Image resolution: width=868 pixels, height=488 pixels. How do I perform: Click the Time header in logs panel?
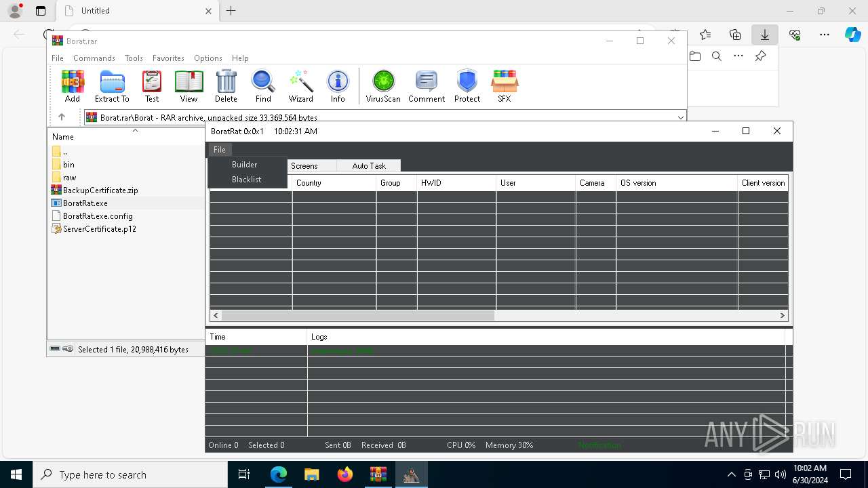click(x=256, y=337)
